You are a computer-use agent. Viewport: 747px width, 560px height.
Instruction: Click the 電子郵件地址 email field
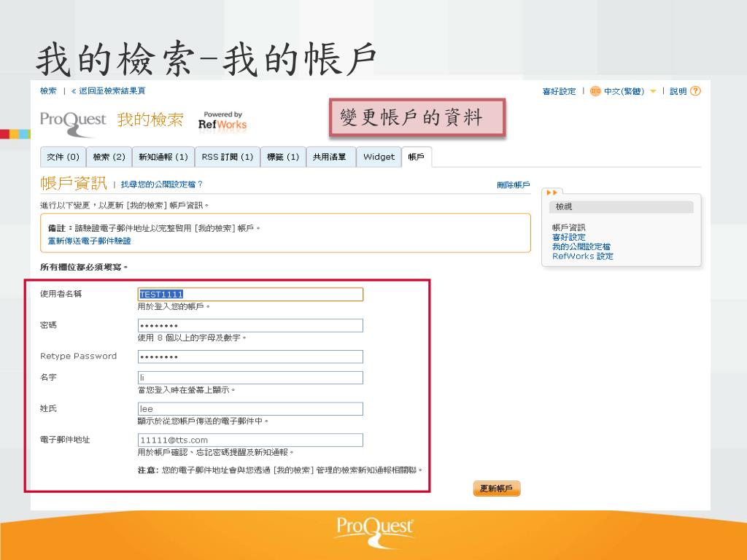pyautogui.click(x=250, y=440)
